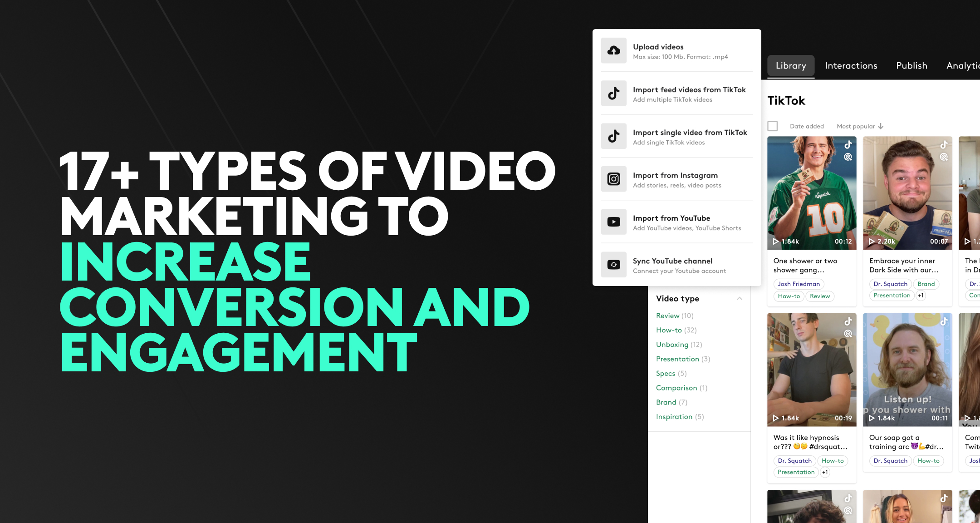
Task: Open the Library tab
Action: (791, 66)
